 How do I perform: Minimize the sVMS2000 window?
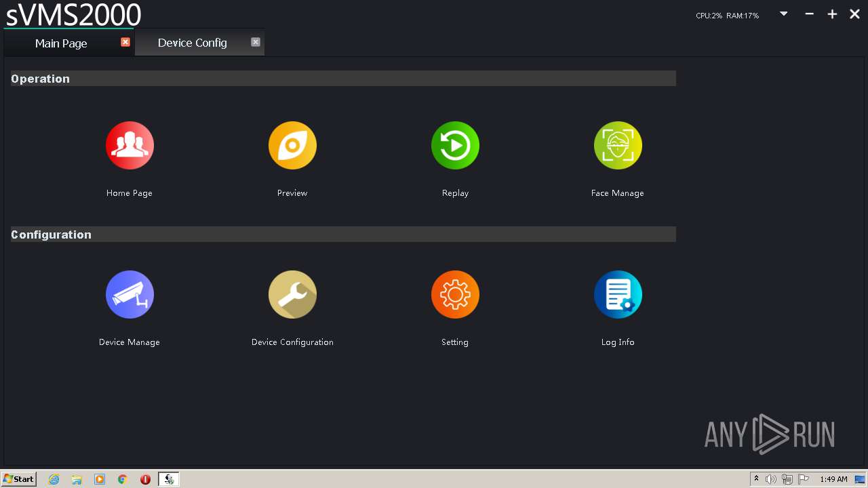click(x=809, y=14)
